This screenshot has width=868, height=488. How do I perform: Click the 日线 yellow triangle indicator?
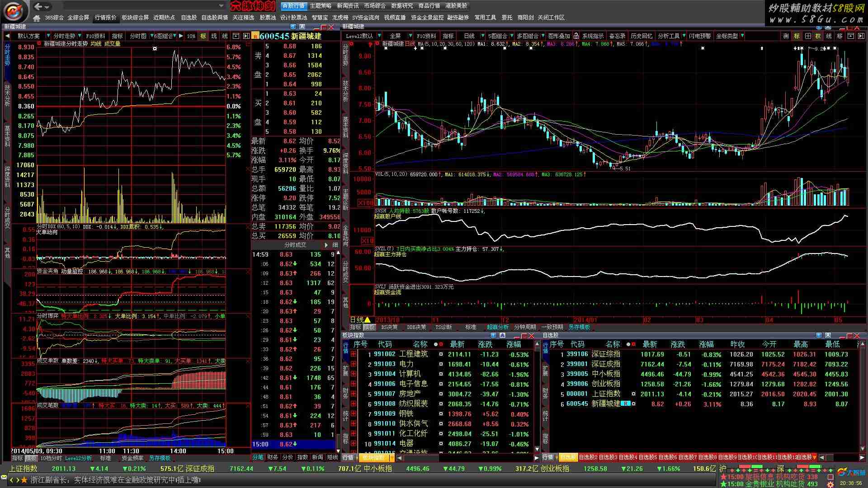coord(367,320)
